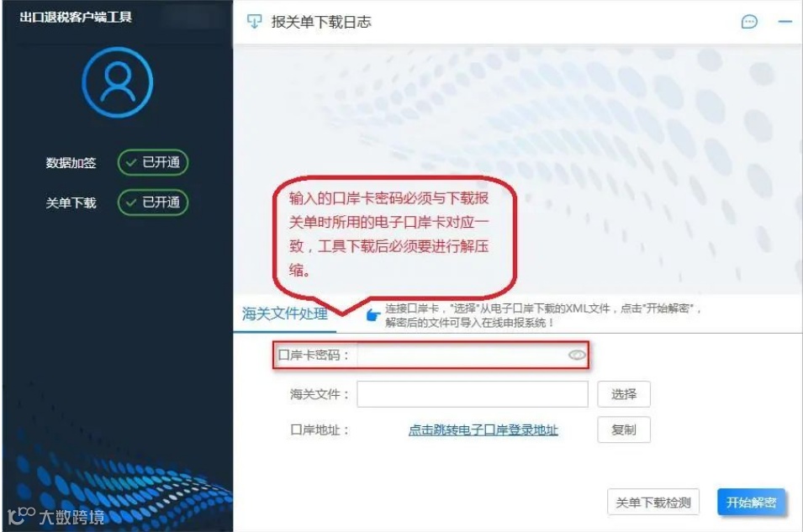Click the 复制 address button
The height and width of the screenshot is (532, 803).
pyautogui.click(x=624, y=429)
